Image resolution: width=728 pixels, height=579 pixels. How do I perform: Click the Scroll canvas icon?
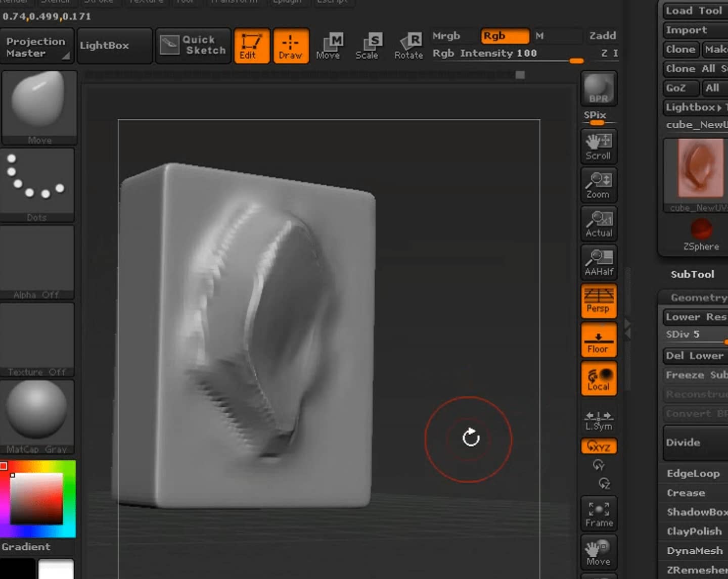(599, 146)
